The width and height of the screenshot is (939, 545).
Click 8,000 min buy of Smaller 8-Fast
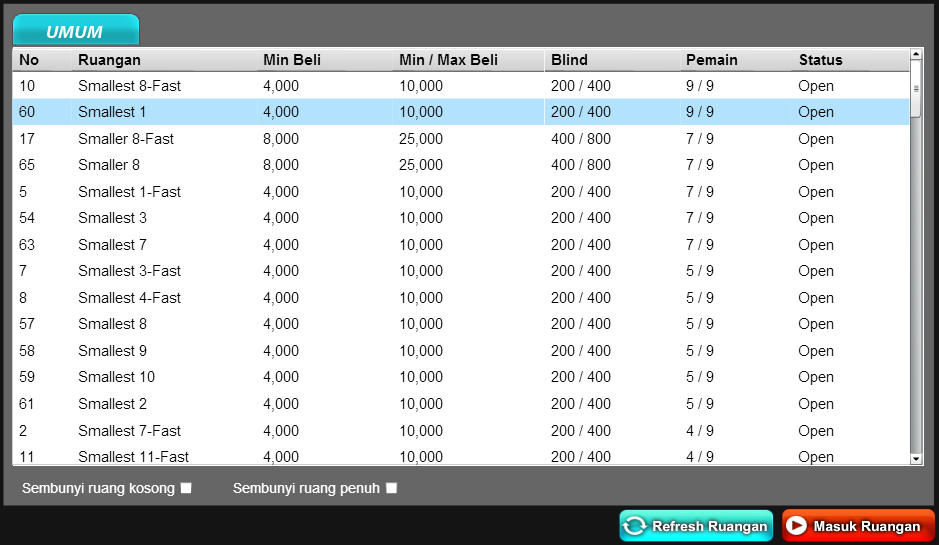(281, 139)
